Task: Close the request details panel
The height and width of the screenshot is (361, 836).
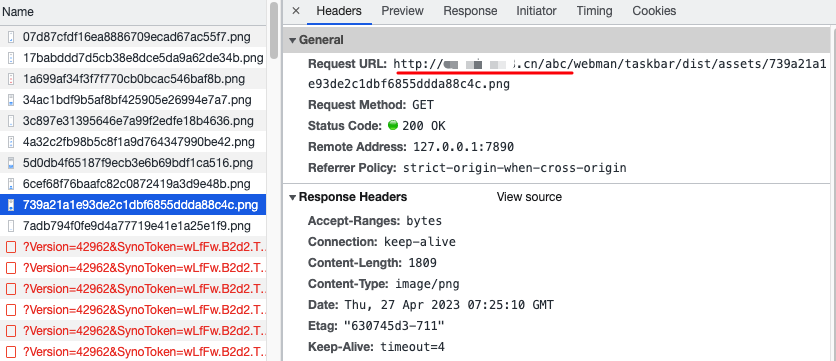Action: tap(296, 11)
